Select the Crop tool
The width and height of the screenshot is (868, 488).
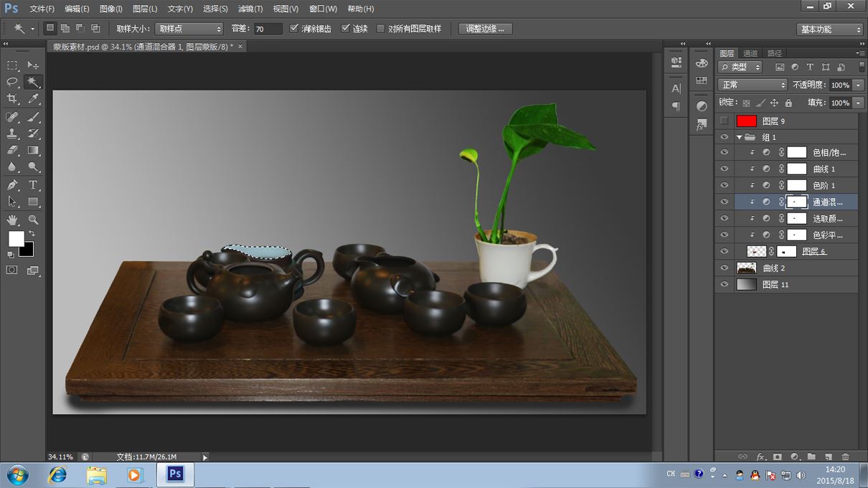(x=12, y=99)
